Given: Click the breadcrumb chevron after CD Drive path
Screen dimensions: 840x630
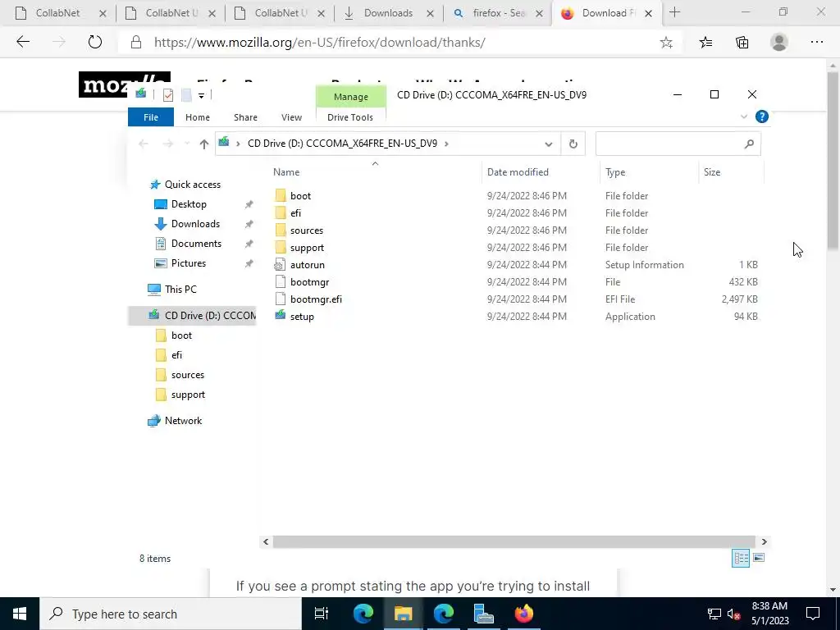Looking at the screenshot, I should click(446, 144).
